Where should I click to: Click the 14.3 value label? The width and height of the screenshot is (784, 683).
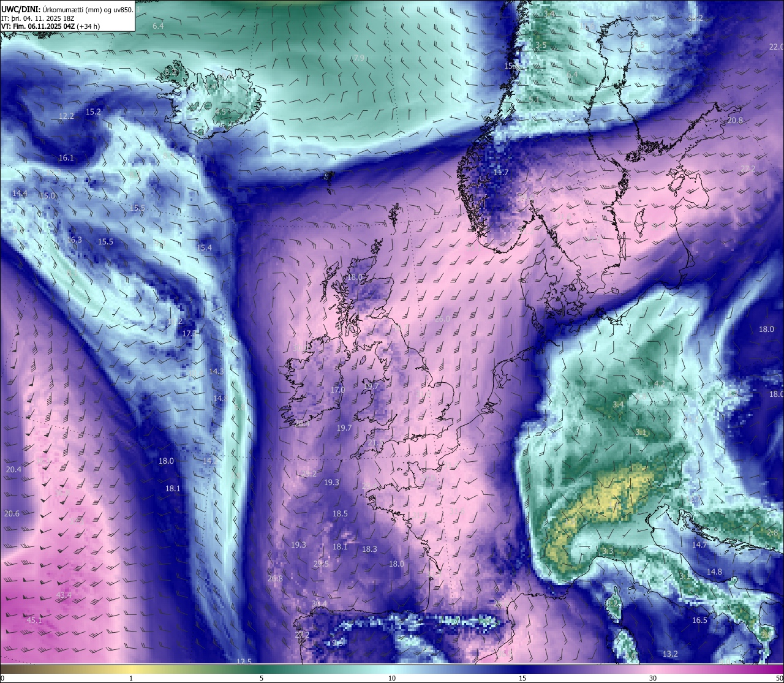coord(216,371)
